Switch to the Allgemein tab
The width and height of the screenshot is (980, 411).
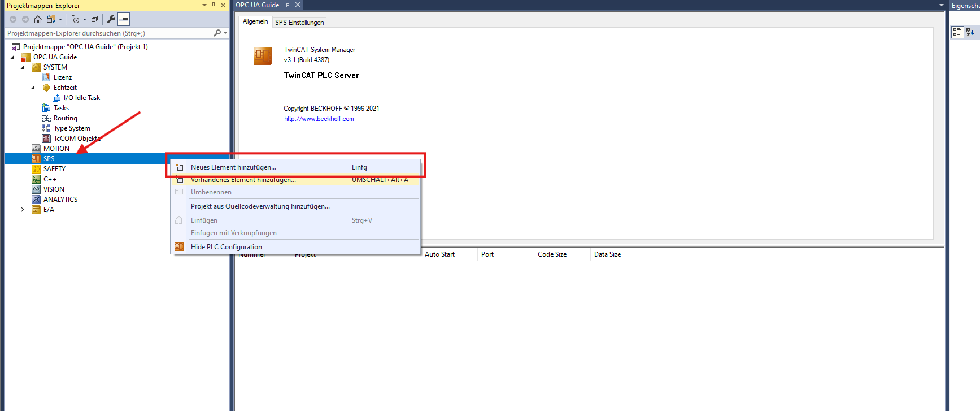coord(255,21)
